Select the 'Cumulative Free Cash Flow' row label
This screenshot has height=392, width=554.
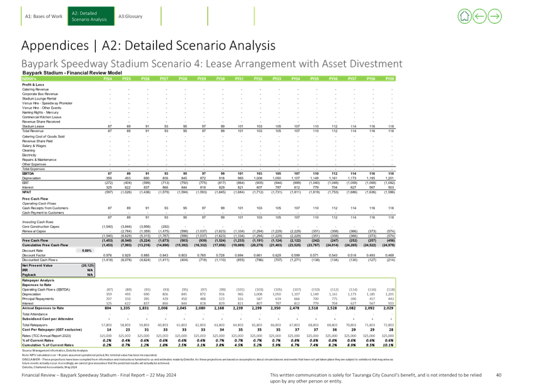point(45,245)
